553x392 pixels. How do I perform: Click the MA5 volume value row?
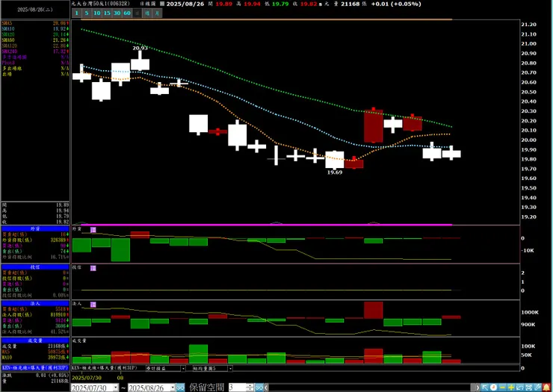coord(35,352)
